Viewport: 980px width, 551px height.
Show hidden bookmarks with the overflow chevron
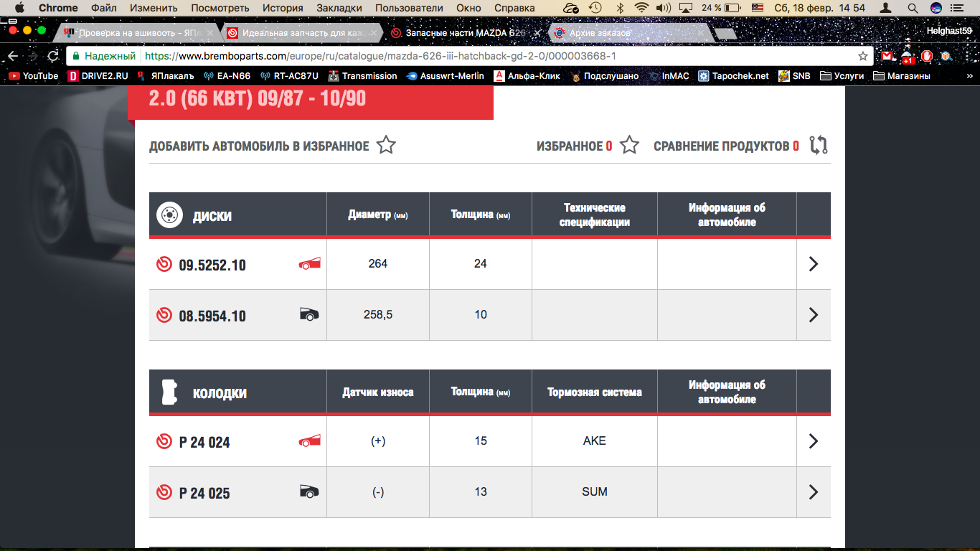[969, 75]
